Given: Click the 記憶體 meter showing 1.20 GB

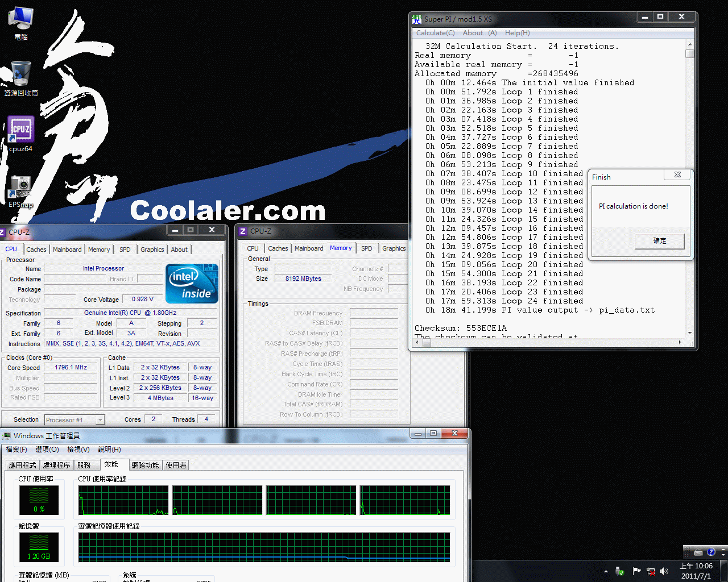Looking at the screenshot, I should (x=39, y=547).
